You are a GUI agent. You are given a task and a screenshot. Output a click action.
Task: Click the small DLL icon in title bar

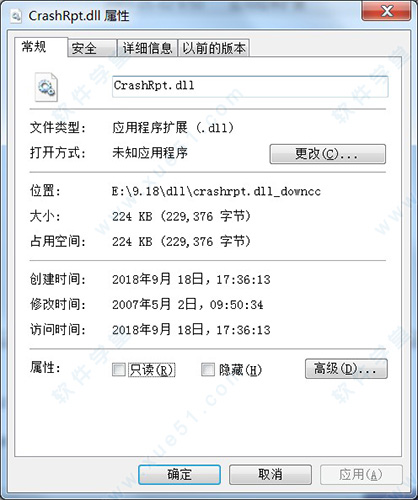pyautogui.click(x=15, y=16)
